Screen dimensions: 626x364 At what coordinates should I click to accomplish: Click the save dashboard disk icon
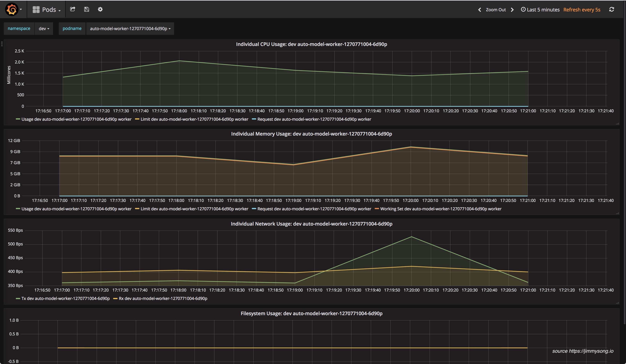[x=86, y=9]
